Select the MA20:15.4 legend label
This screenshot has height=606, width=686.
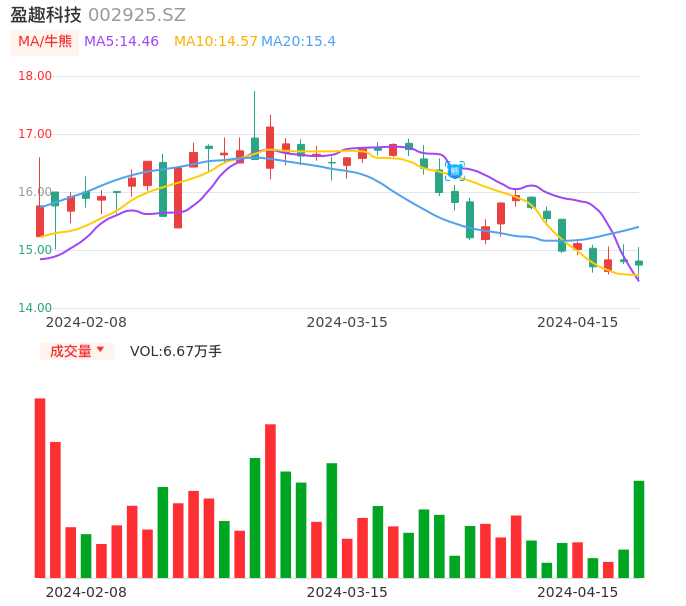[x=298, y=42]
